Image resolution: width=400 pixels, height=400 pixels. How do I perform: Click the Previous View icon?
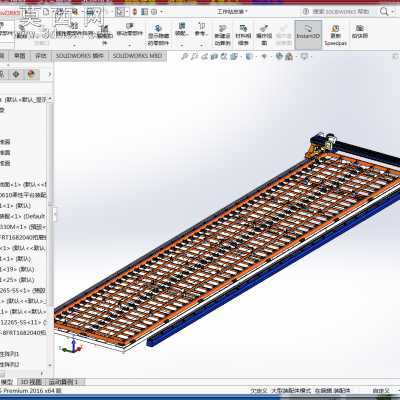(204, 57)
